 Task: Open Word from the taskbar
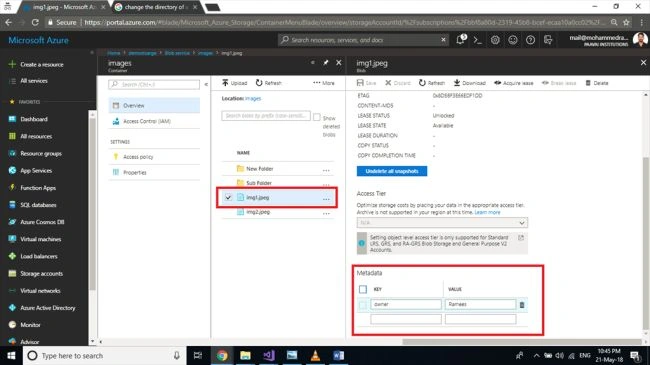tap(338, 355)
